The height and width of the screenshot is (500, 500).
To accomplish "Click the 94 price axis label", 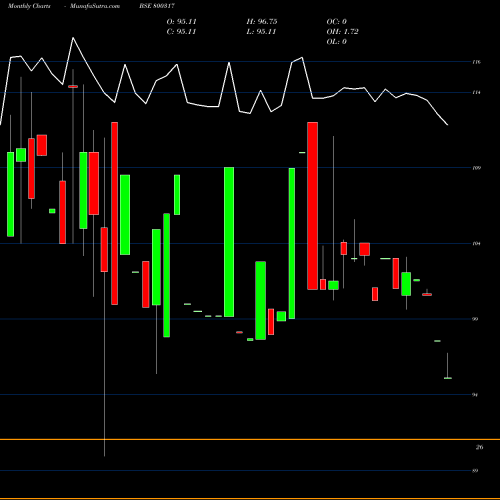I will (x=475, y=395).
